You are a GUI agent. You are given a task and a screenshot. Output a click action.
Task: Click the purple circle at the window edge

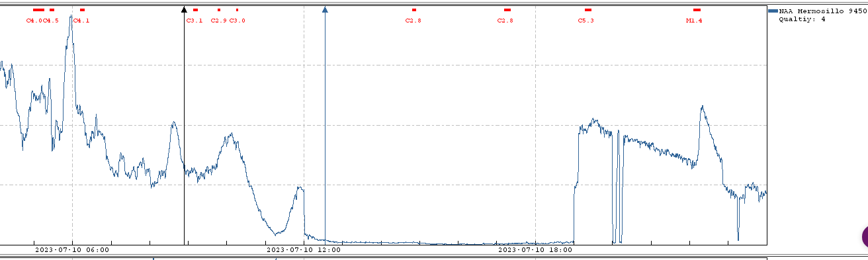pyautogui.click(x=865, y=236)
